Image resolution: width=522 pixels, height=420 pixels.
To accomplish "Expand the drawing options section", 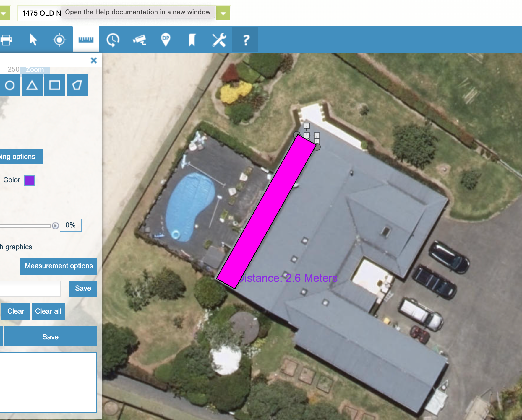I will click(21, 157).
